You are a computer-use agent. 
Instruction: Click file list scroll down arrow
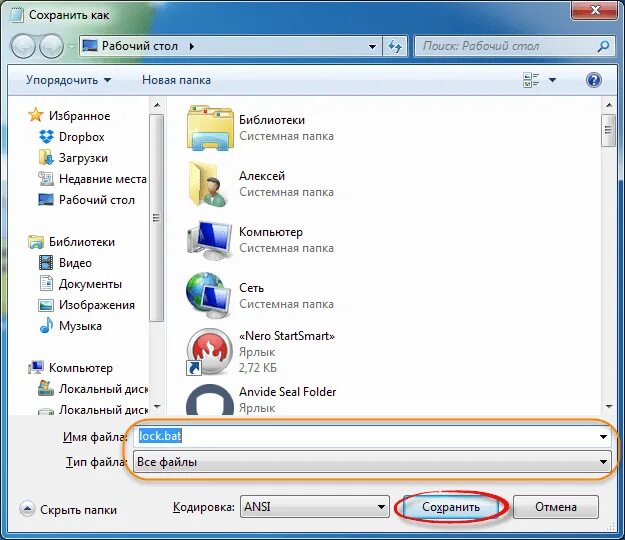609,406
